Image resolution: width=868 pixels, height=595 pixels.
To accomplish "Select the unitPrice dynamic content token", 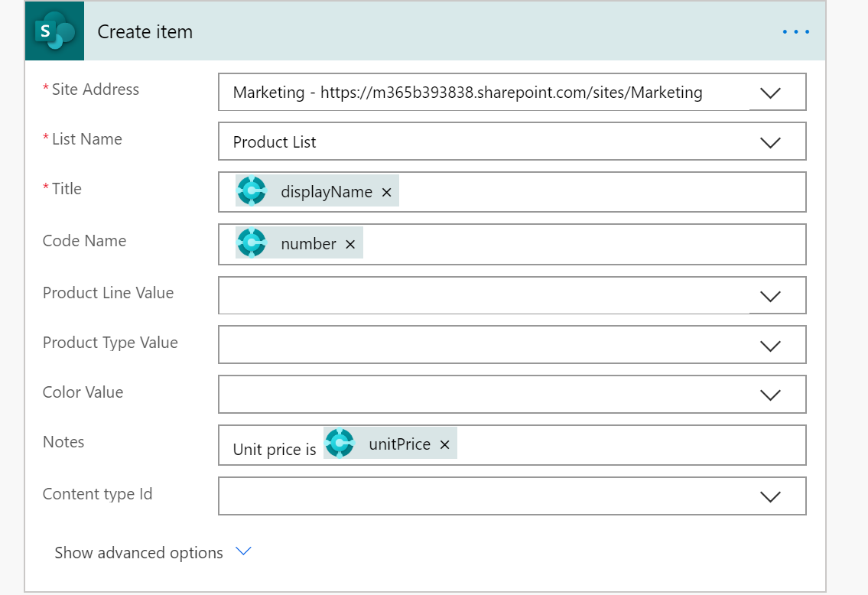I will [x=390, y=444].
